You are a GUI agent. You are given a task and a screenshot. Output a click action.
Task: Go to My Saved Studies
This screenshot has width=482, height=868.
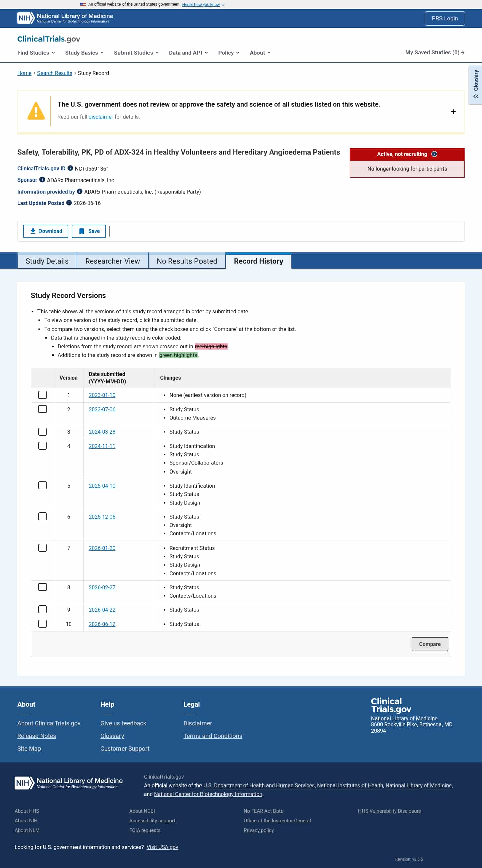point(435,52)
